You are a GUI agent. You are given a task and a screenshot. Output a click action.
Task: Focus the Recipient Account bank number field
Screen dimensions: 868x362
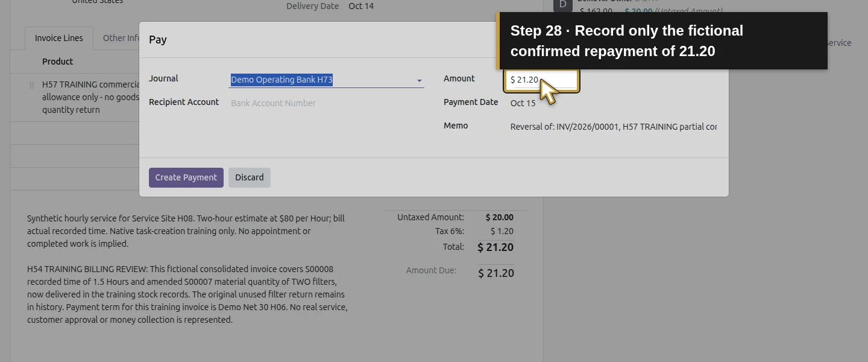point(326,103)
